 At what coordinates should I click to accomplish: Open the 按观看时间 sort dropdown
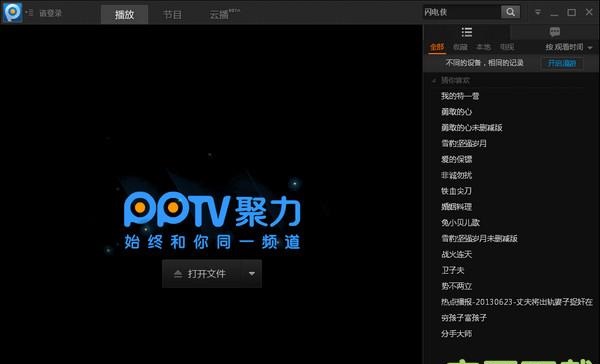(569, 47)
